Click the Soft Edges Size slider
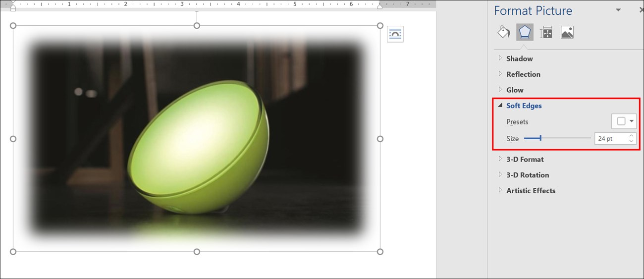 [557, 138]
